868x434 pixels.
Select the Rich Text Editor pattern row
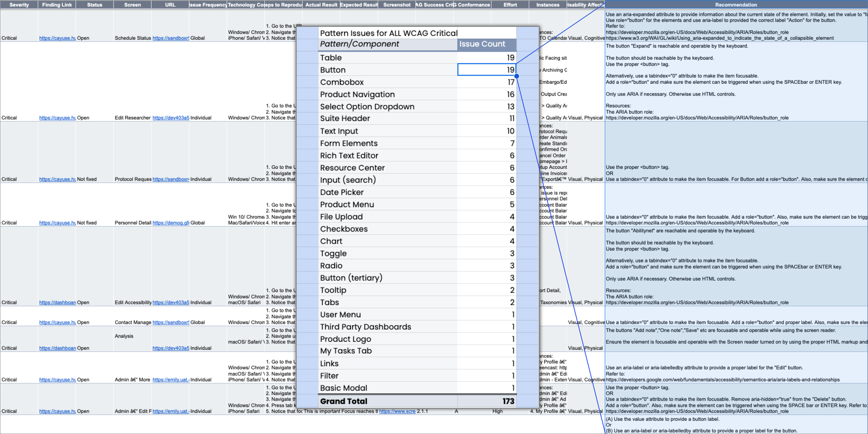click(388, 156)
